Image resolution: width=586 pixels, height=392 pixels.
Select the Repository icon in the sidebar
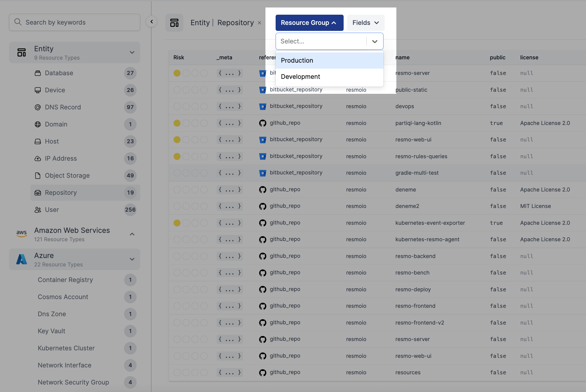coord(38,193)
